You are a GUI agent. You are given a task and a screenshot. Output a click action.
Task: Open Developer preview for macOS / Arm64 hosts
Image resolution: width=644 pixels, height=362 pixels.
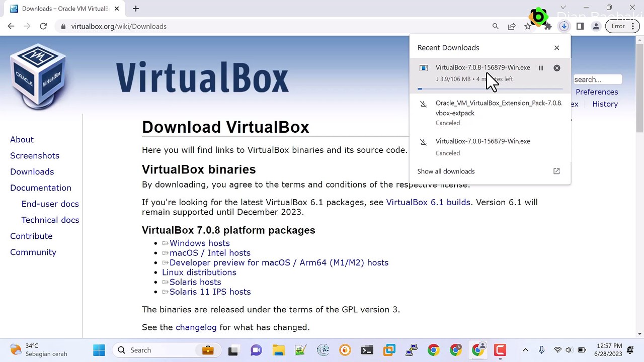[x=279, y=262]
